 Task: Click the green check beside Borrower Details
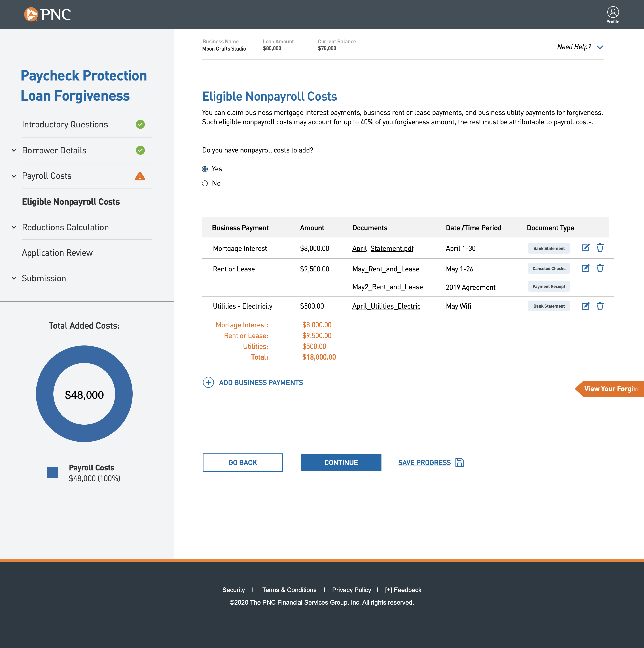140,150
